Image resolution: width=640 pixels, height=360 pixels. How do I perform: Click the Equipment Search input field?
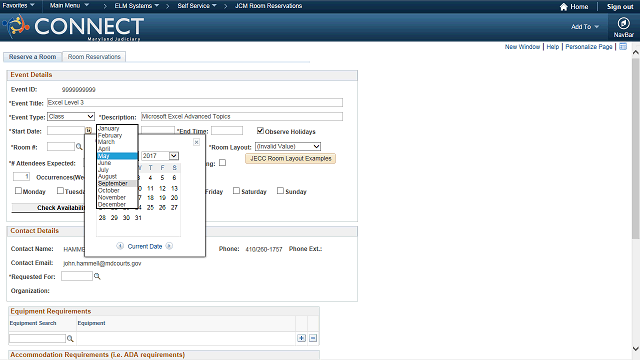pos(37,338)
